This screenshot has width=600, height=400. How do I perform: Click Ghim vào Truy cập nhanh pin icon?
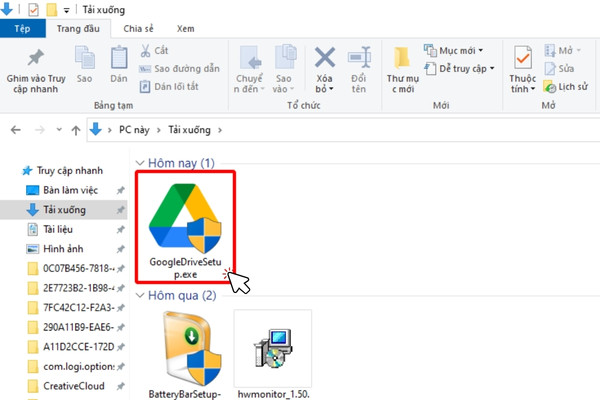point(36,57)
